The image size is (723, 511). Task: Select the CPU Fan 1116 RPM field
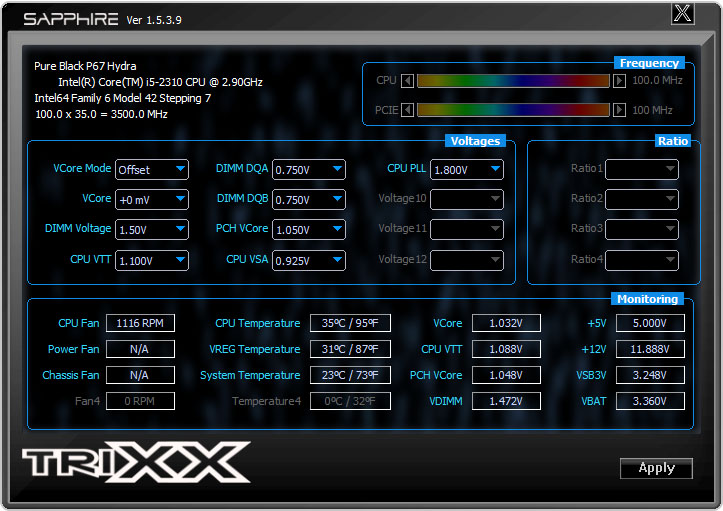140,323
